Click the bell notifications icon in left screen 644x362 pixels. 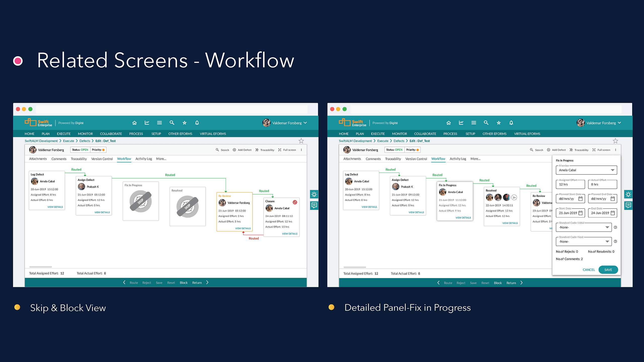click(x=197, y=123)
